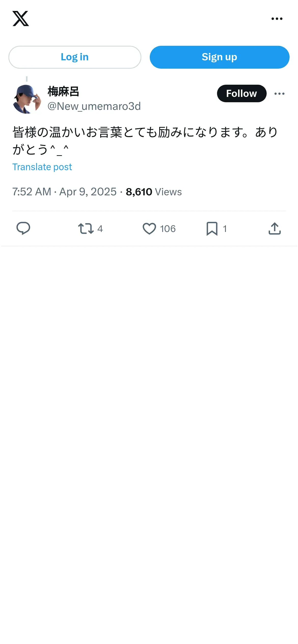Click the display name 梅麻呂

(x=63, y=92)
